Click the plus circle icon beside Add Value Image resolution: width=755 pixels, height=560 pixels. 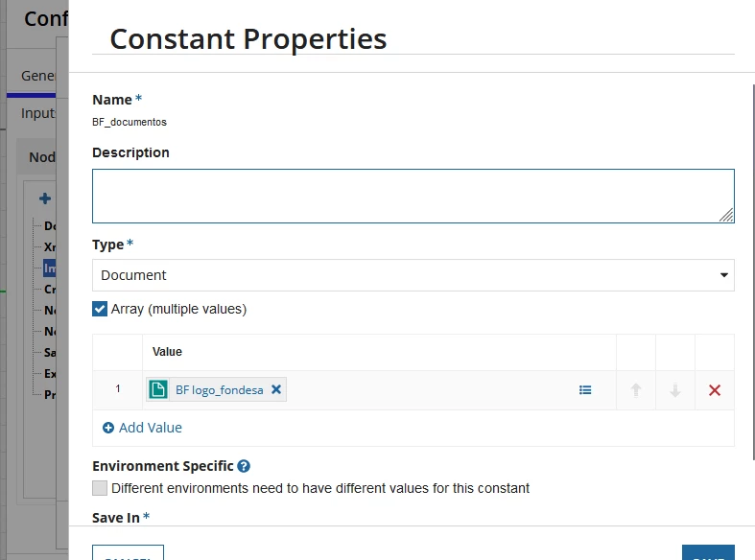[x=108, y=428]
